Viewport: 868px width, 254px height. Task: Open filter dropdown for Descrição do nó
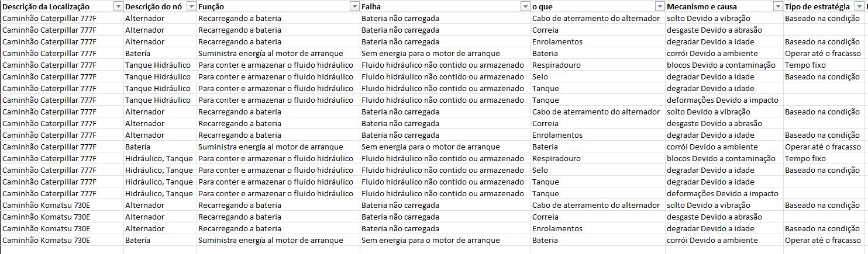[191, 6]
